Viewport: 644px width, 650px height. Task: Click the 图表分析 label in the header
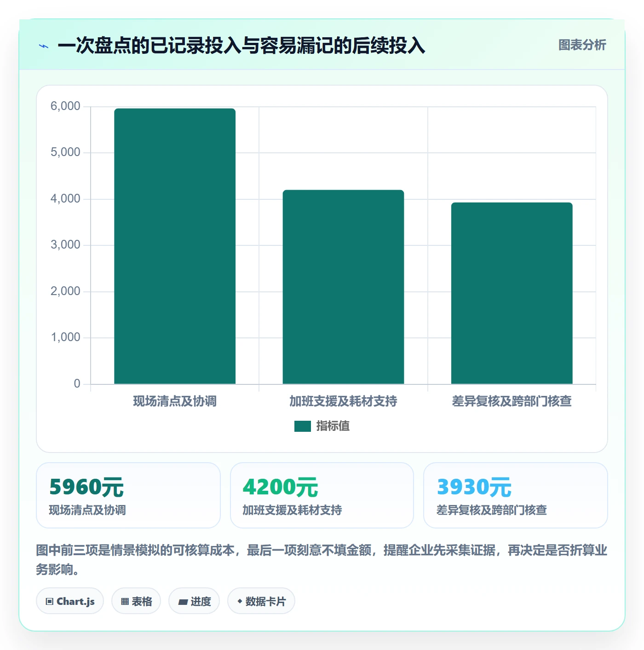(582, 45)
